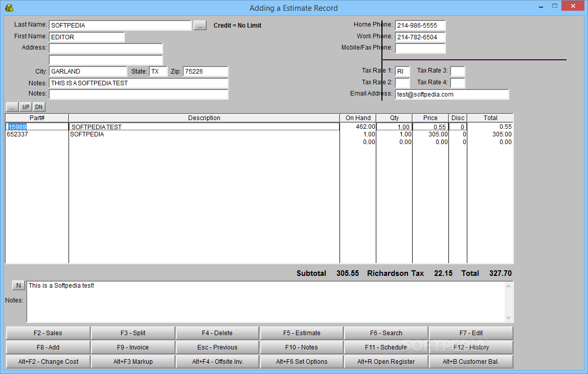The width and height of the screenshot is (588, 374).
Task: Minimize the Estimate Record window
Action: [x=541, y=6]
